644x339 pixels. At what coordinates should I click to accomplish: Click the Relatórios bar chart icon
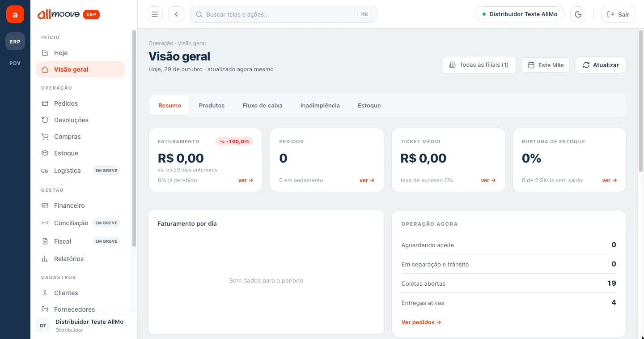45,259
